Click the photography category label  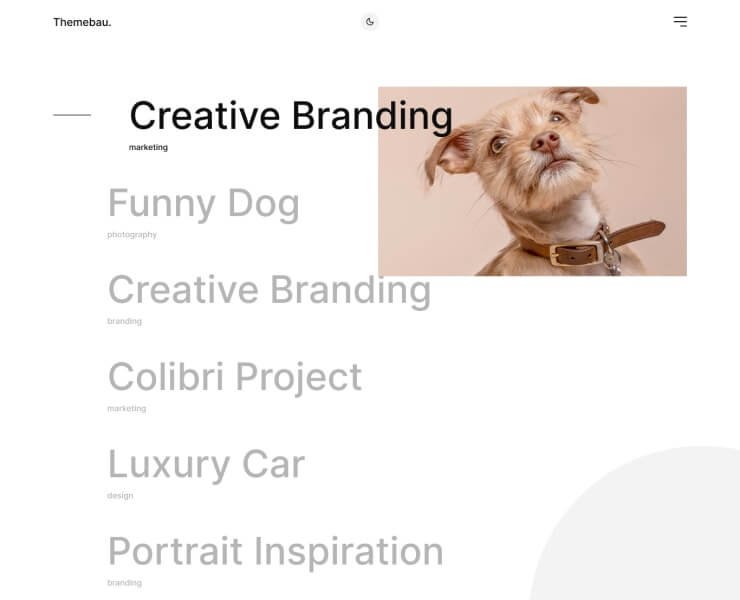click(x=132, y=235)
